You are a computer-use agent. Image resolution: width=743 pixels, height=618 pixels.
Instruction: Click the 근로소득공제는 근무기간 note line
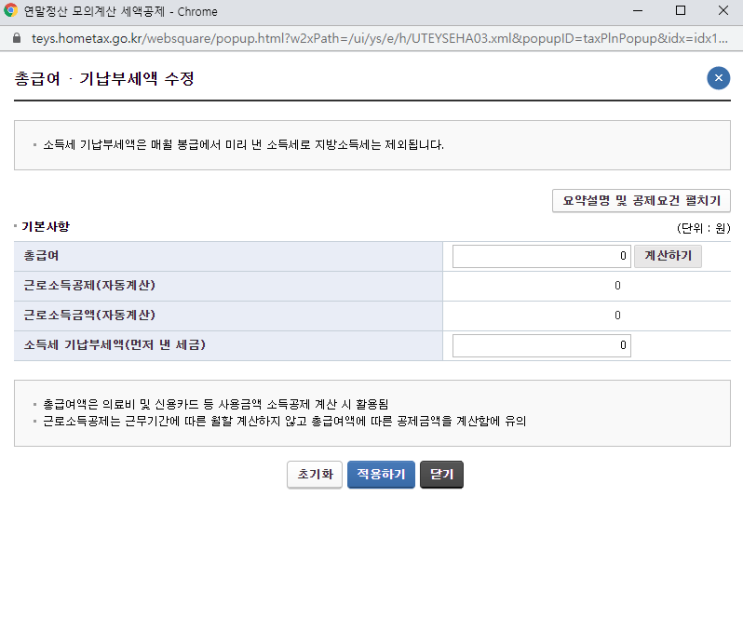[284, 421]
